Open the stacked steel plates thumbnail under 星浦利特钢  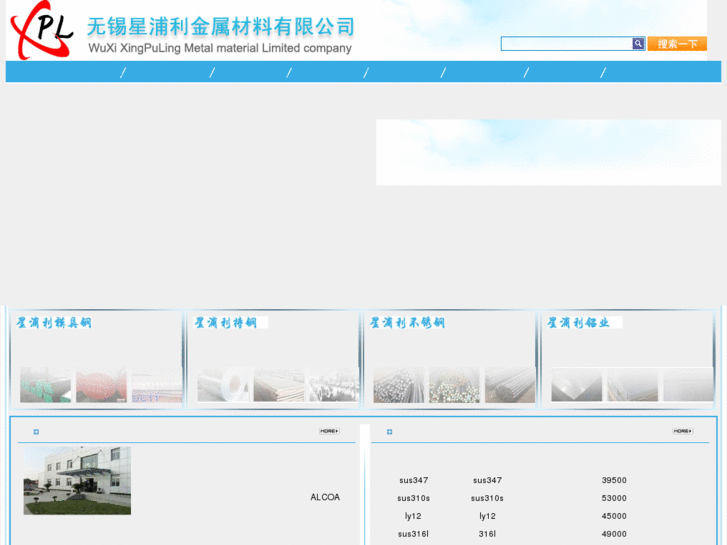coord(279,385)
